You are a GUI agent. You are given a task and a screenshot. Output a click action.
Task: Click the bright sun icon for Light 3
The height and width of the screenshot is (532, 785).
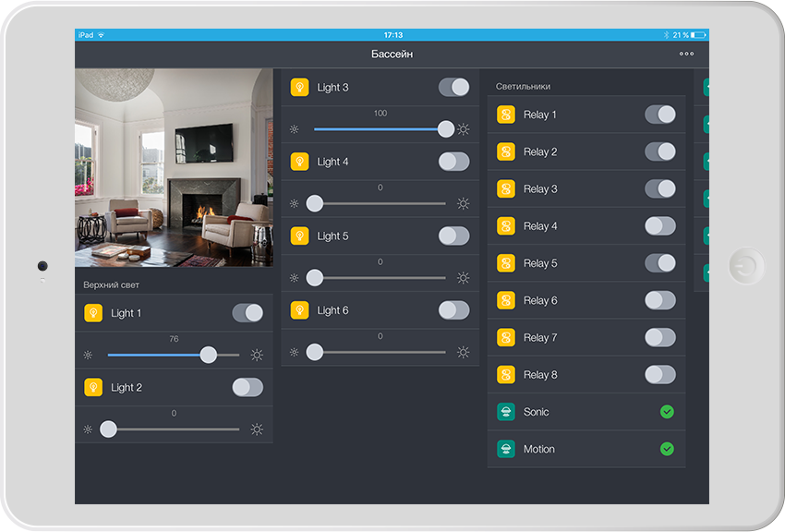click(464, 129)
